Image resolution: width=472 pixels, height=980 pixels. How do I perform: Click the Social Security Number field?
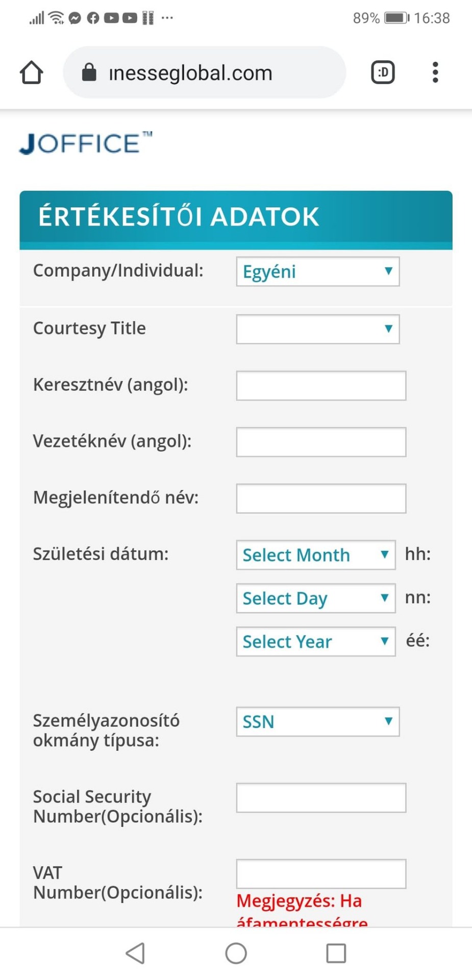point(321,798)
